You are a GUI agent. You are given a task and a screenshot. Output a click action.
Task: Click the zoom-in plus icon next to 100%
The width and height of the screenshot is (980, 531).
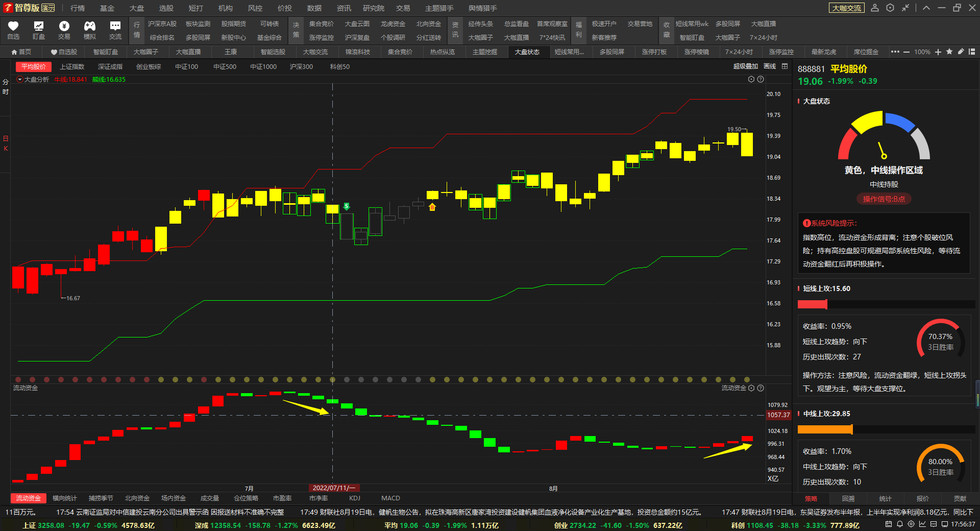pyautogui.click(x=938, y=52)
